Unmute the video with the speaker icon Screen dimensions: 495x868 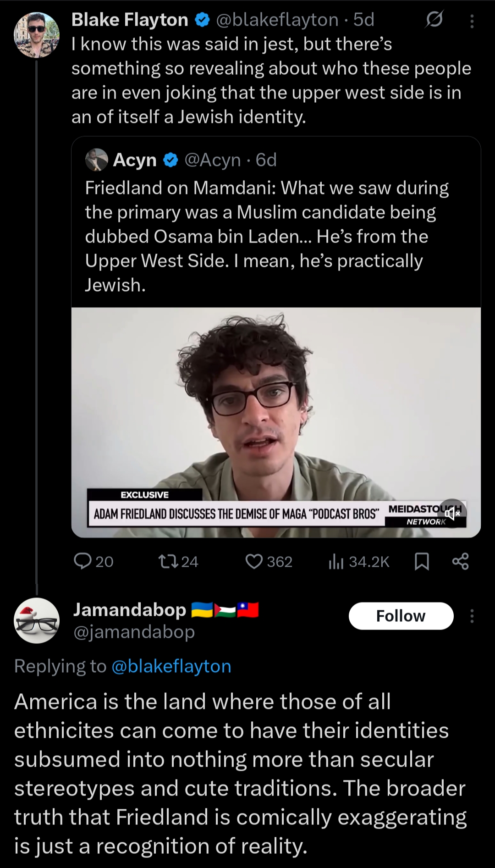(452, 514)
